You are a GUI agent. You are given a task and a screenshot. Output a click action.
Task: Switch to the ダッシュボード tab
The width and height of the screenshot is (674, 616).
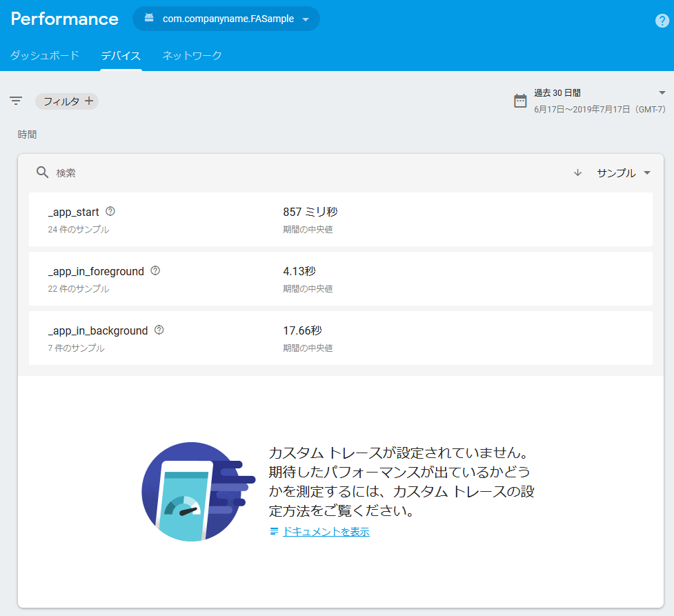pyautogui.click(x=44, y=57)
